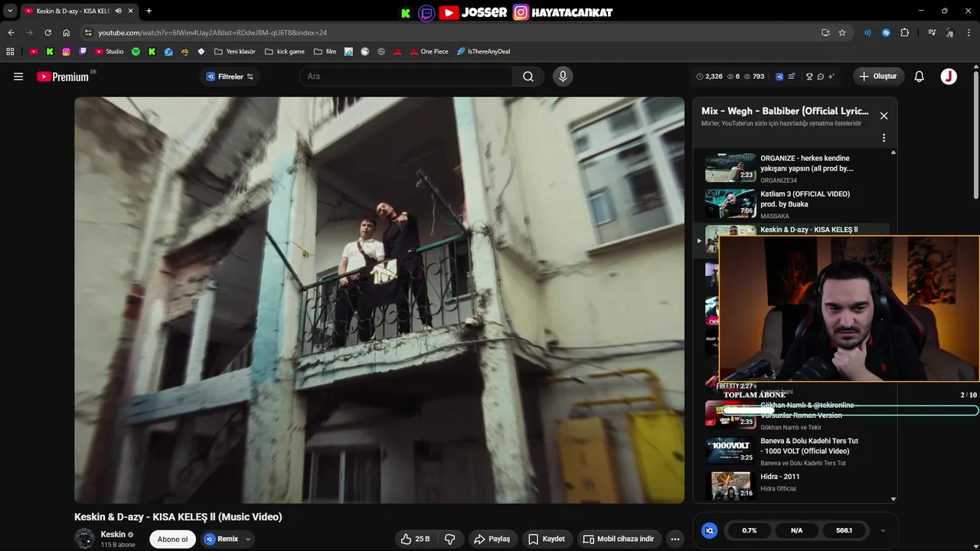Image resolution: width=980 pixels, height=551 pixels.
Task: Open the Yeni klasör bookmarks folder
Action: pyautogui.click(x=235, y=51)
